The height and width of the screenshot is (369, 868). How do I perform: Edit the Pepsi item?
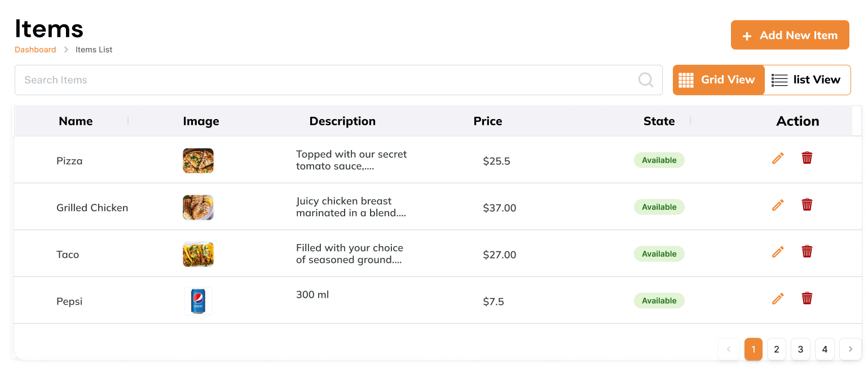pos(778,298)
